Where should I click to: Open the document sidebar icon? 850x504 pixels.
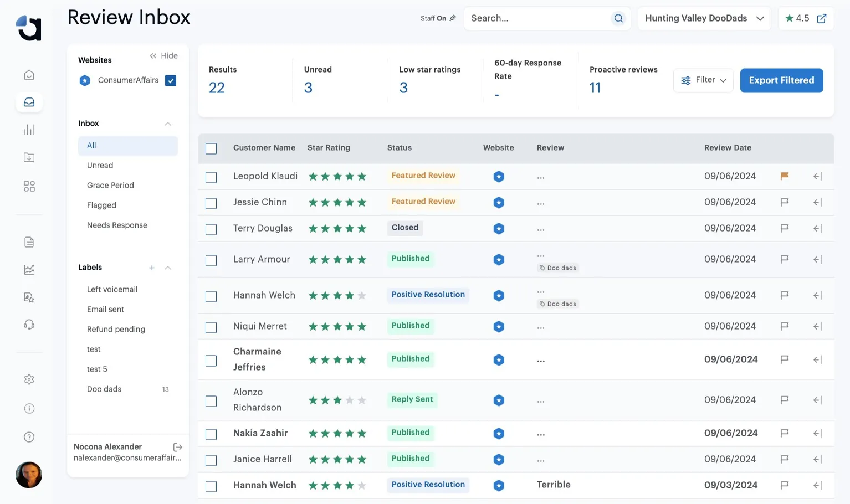coord(29,242)
